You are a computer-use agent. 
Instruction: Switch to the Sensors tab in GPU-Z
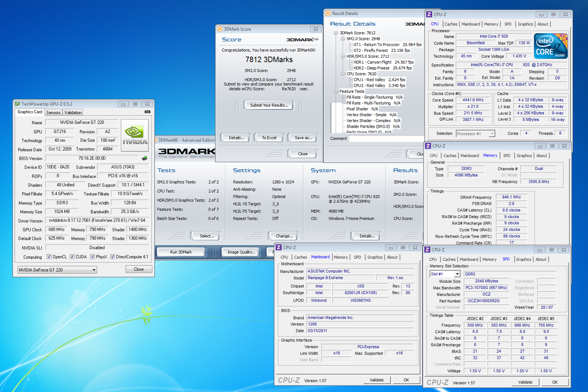[x=53, y=113]
